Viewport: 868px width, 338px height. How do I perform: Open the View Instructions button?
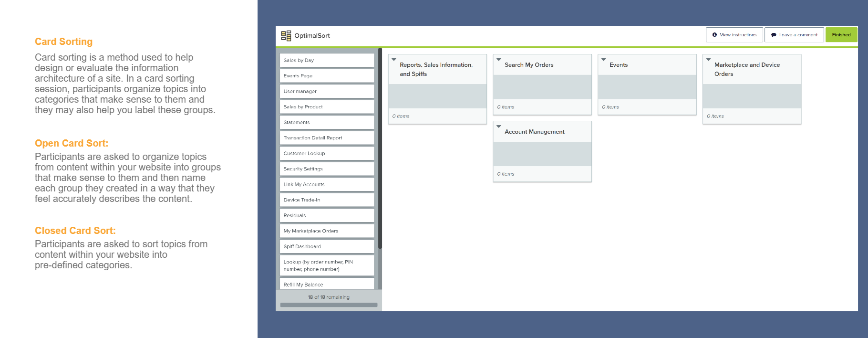pos(734,35)
